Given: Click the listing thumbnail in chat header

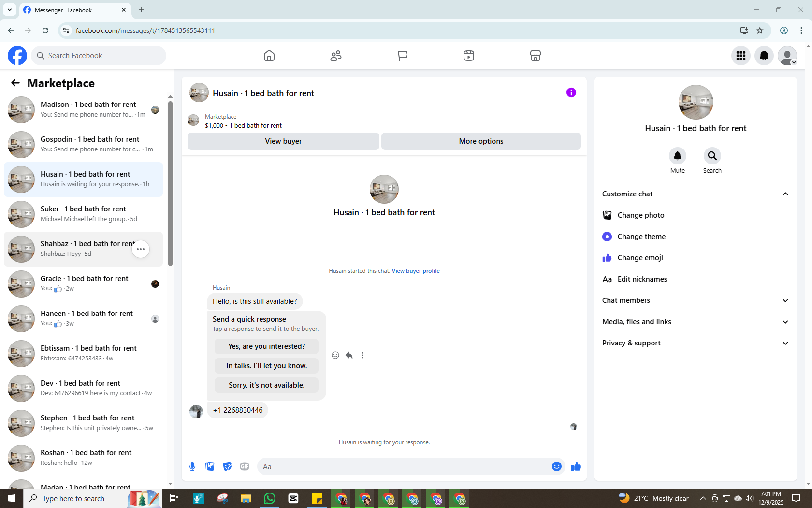Looking at the screenshot, I should pyautogui.click(x=199, y=92).
